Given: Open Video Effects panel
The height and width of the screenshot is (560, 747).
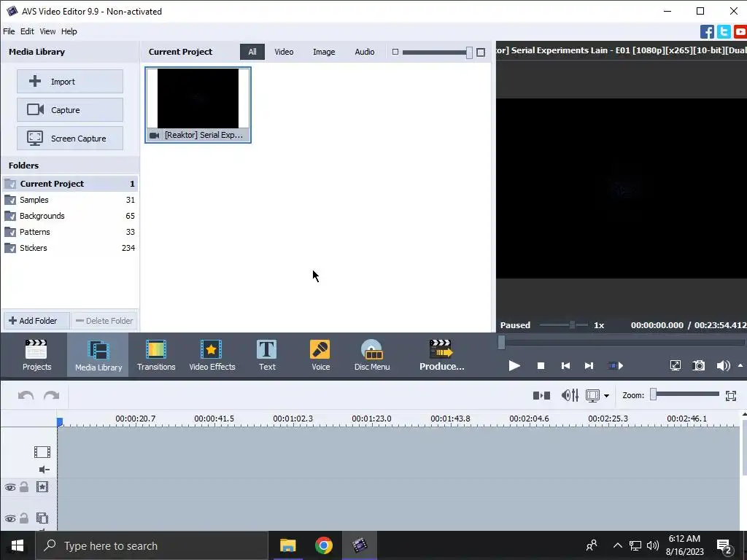Looking at the screenshot, I should [x=212, y=355].
